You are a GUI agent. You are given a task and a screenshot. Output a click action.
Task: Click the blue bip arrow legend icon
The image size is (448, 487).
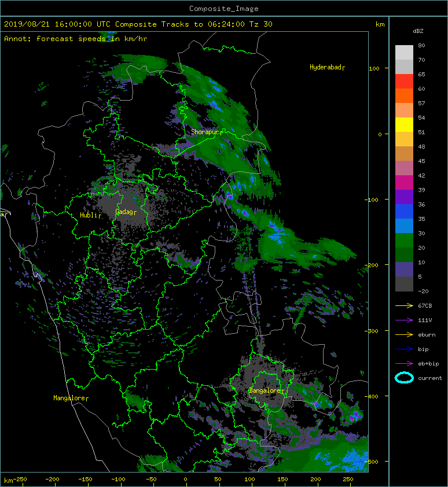click(x=404, y=349)
